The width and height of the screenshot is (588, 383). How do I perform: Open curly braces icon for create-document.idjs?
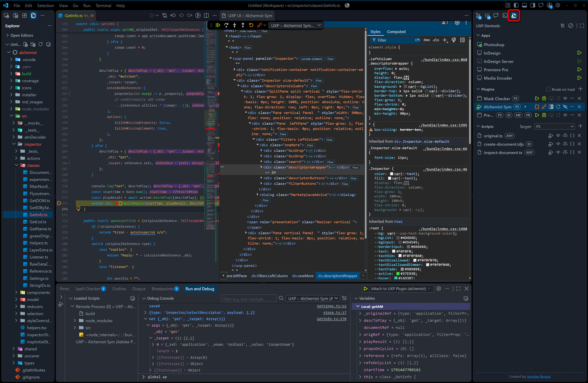[572, 144]
